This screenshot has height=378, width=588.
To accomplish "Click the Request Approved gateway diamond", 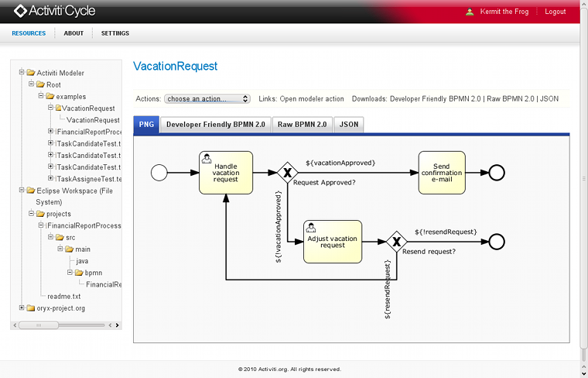I will click(x=288, y=173).
